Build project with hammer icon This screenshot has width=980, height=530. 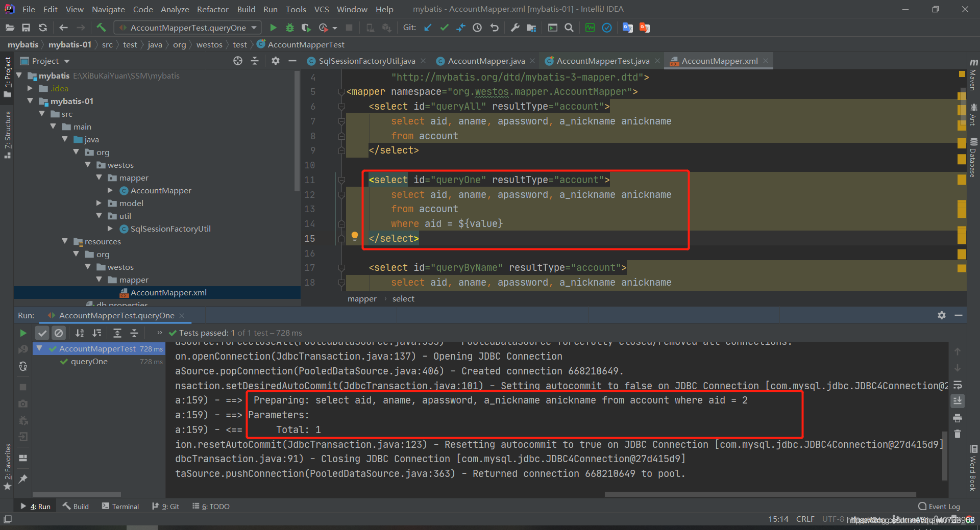101,28
